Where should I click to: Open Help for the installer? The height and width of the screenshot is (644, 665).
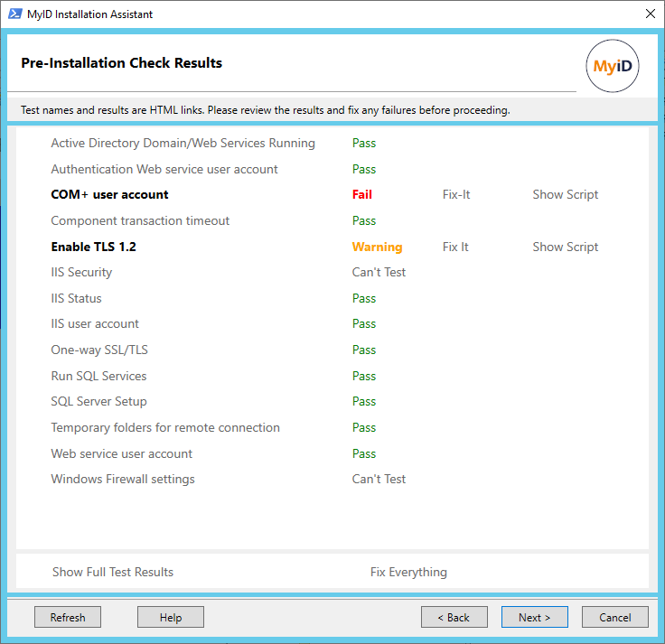[x=171, y=617]
